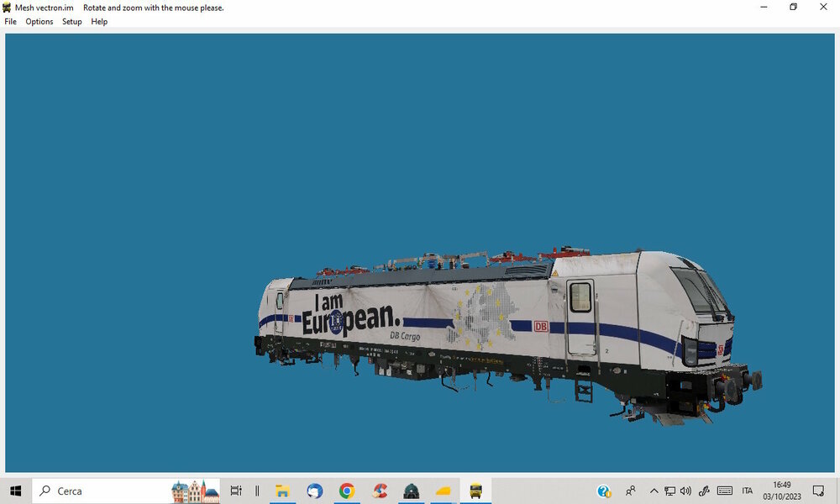Open the dark dome app in taskbar
This screenshot has height=504, width=840.
pyautogui.click(x=411, y=491)
